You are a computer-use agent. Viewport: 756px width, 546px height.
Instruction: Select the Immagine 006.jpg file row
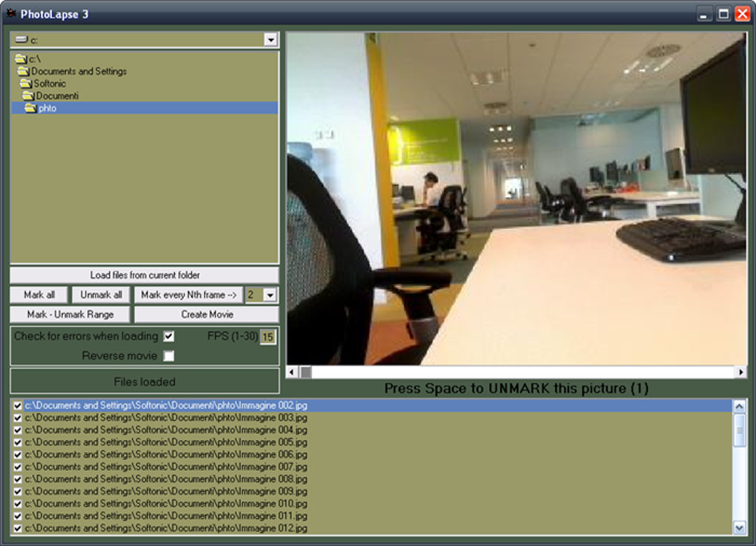pos(372,455)
